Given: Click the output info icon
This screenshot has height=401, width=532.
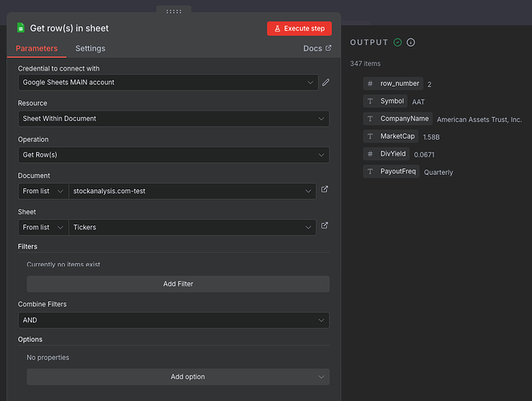Looking at the screenshot, I should pyautogui.click(x=411, y=43).
